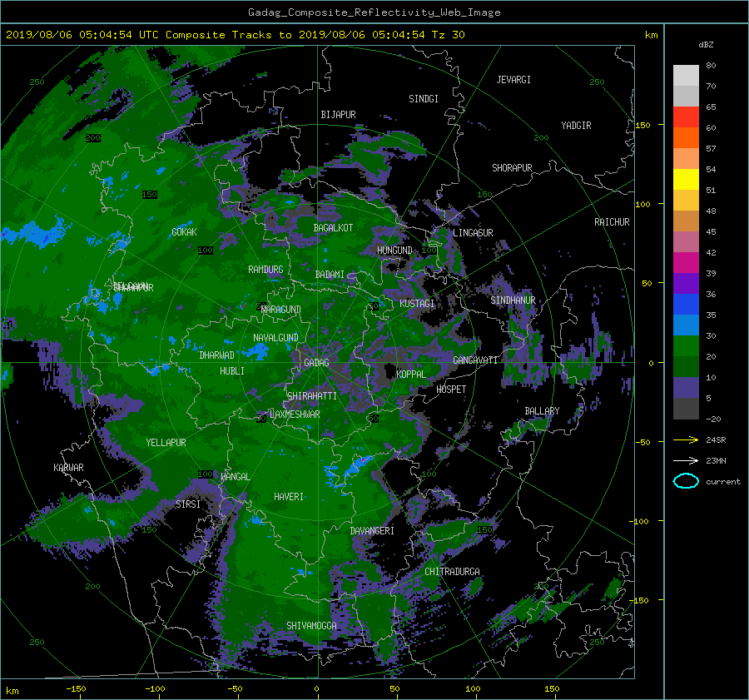
Task: Click the SINDHANUR city label
Action: [x=513, y=300]
